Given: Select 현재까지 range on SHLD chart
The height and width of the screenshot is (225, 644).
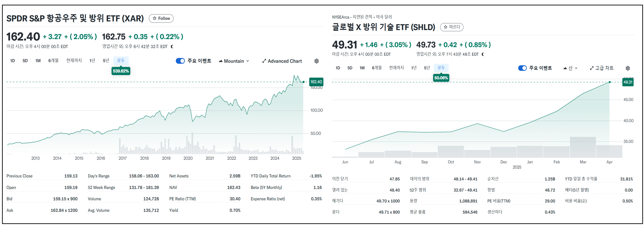Looking at the screenshot, I should click(x=396, y=68).
